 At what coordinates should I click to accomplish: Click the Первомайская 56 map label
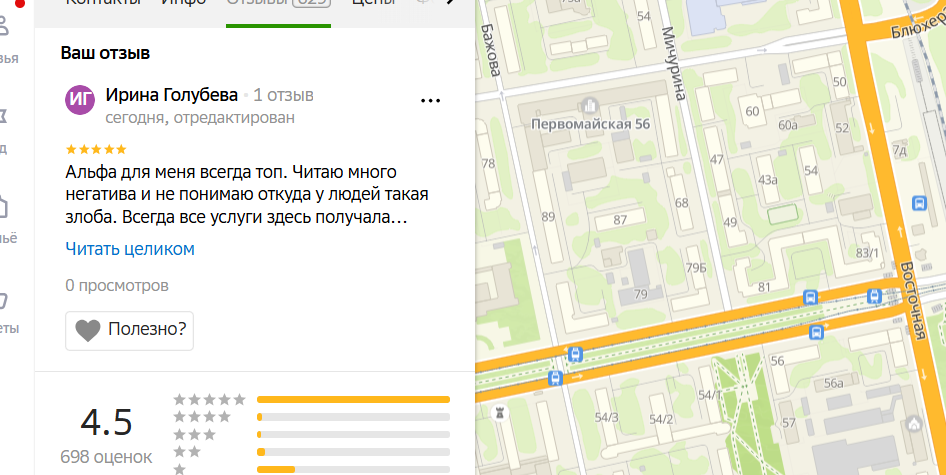(591, 124)
